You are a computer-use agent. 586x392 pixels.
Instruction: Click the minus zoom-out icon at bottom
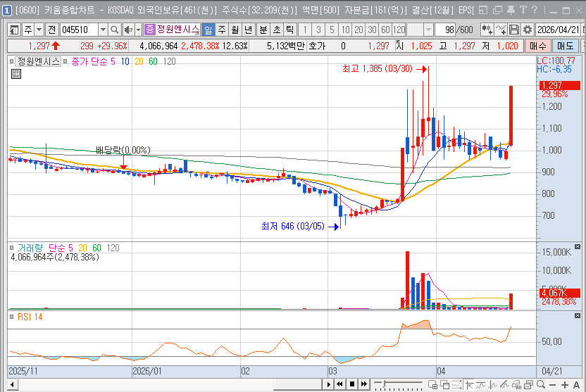pos(552,384)
